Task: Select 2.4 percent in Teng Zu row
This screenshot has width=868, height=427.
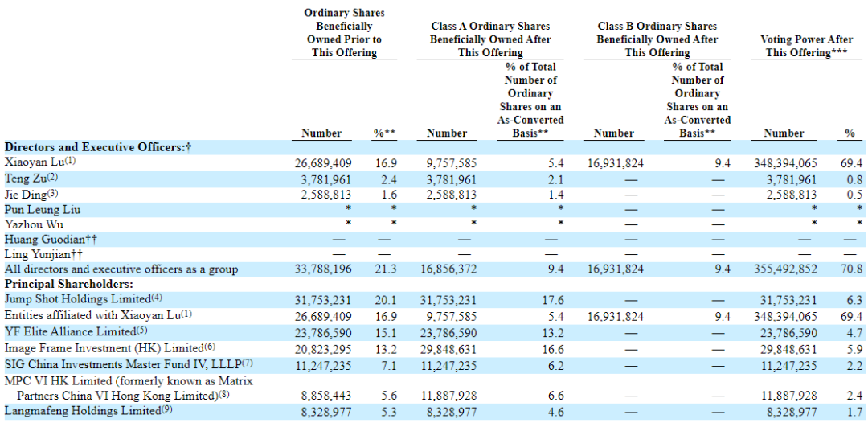Action: click(x=389, y=179)
